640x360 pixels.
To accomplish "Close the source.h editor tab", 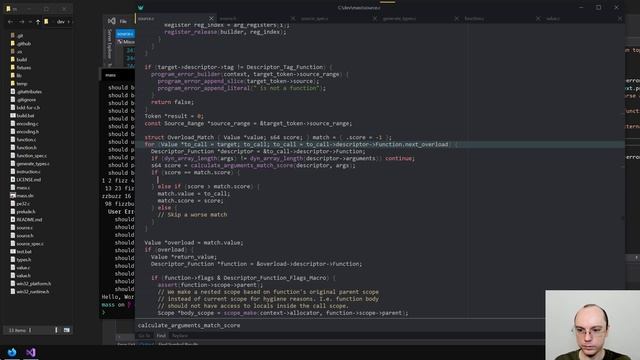I will [293, 18].
